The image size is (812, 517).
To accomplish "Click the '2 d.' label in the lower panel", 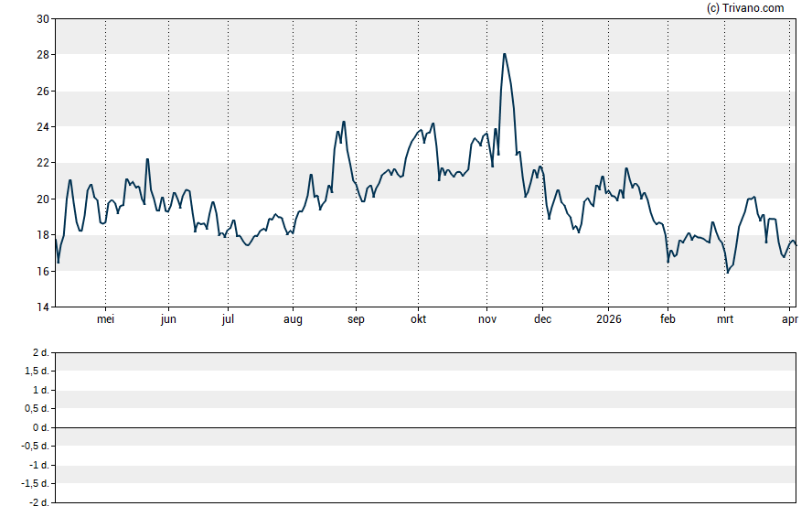I will (39, 352).
